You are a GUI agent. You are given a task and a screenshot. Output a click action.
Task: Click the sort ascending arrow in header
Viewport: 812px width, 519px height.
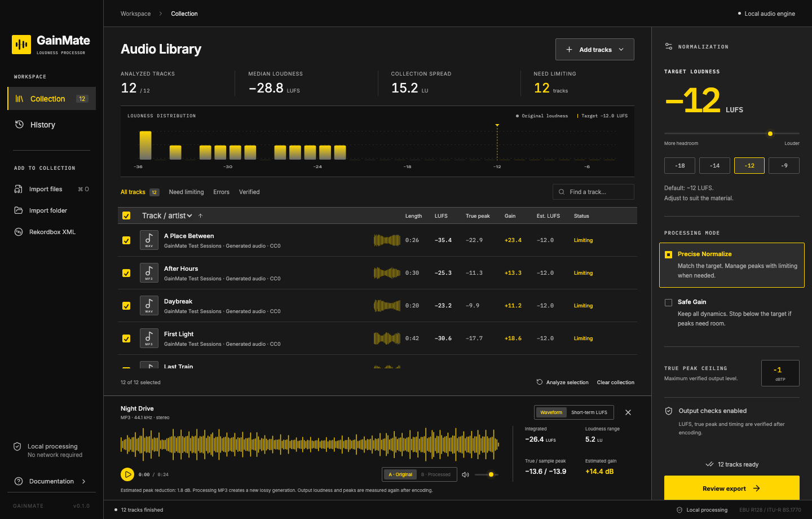point(200,215)
